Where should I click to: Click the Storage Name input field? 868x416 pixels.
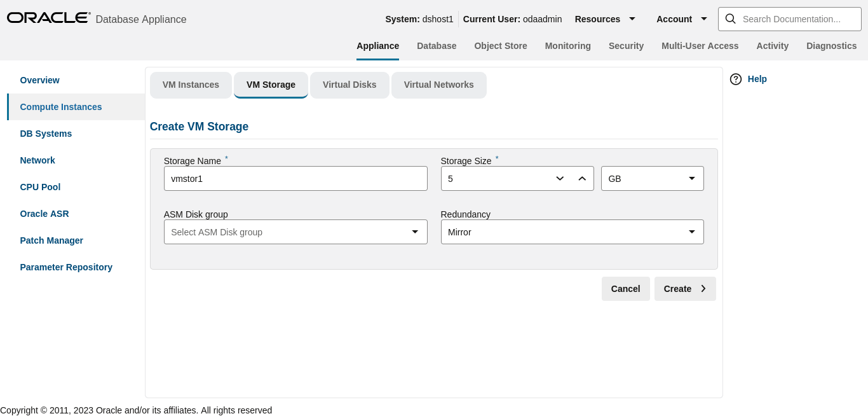[295, 178]
